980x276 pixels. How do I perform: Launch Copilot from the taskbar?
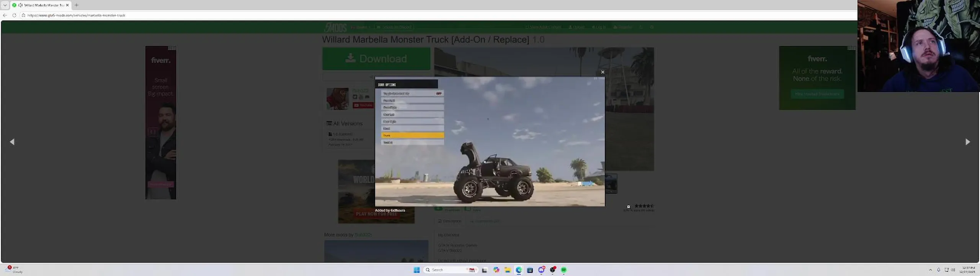[x=496, y=270]
